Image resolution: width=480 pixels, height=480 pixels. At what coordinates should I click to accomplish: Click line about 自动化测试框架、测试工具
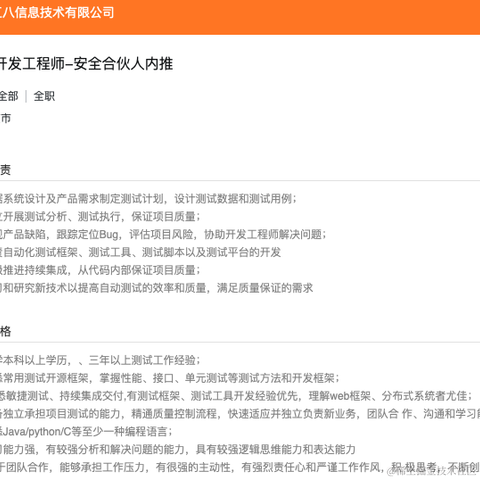pyautogui.click(x=140, y=252)
